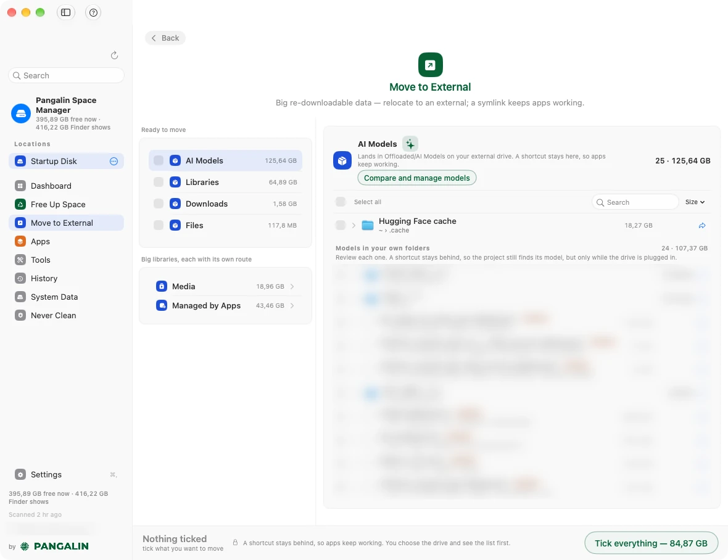
Task: Tick the Files checkbox
Action: [x=159, y=226]
